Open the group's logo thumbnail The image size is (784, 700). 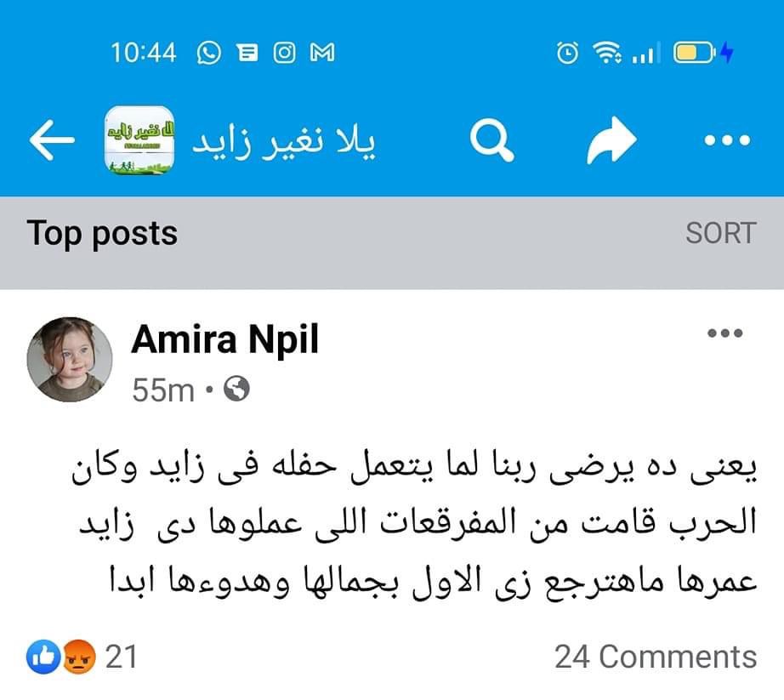click(139, 141)
